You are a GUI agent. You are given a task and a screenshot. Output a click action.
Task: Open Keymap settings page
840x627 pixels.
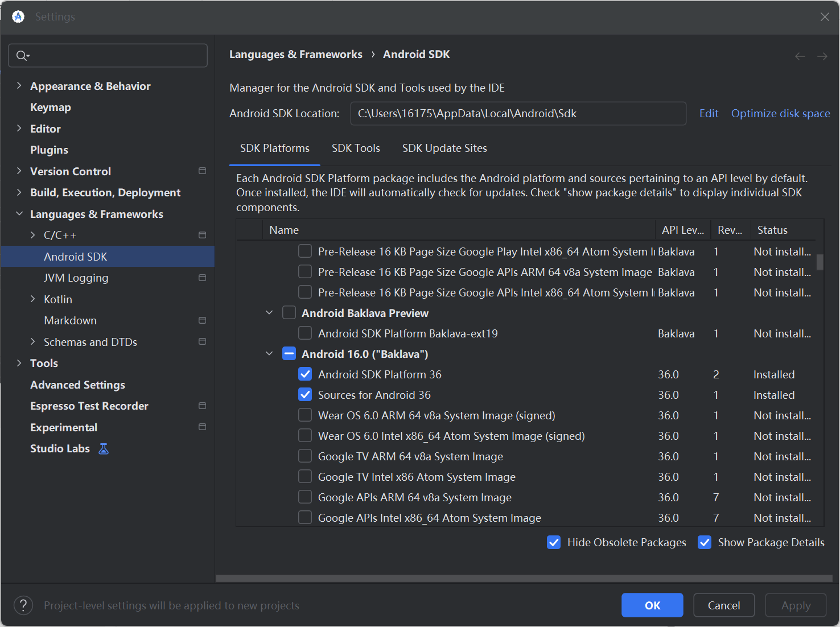coord(51,108)
